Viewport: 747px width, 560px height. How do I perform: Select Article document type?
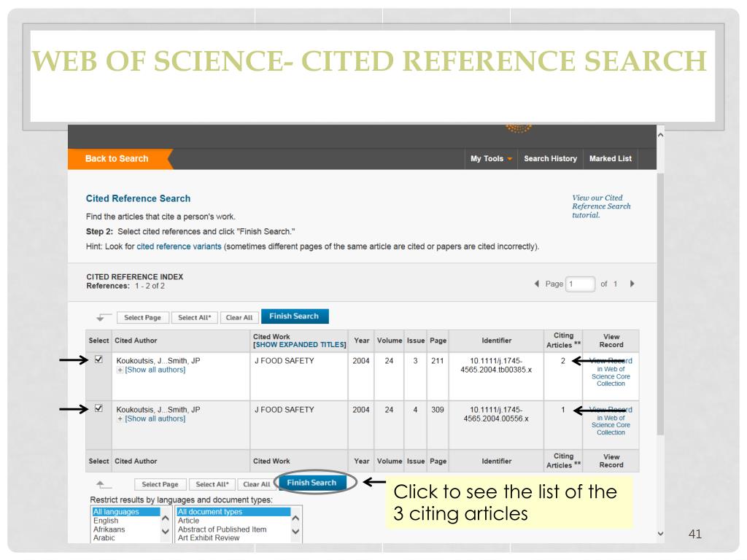coord(233,521)
